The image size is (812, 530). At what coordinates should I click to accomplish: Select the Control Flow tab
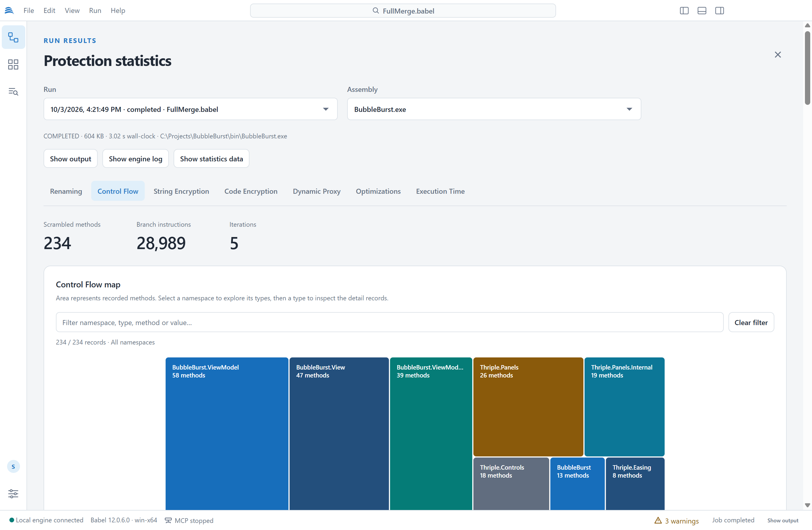click(118, 191)
